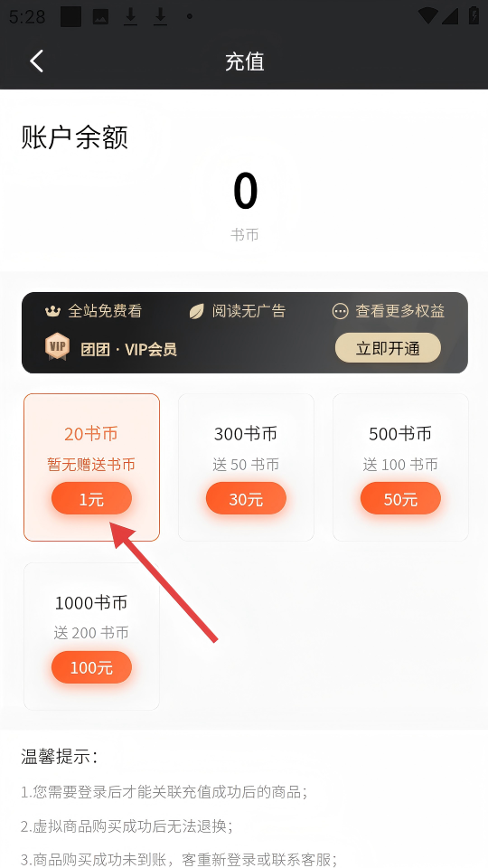Click the 100元 pay button
Screen dimensions: 488x868
tap(91, 667)
